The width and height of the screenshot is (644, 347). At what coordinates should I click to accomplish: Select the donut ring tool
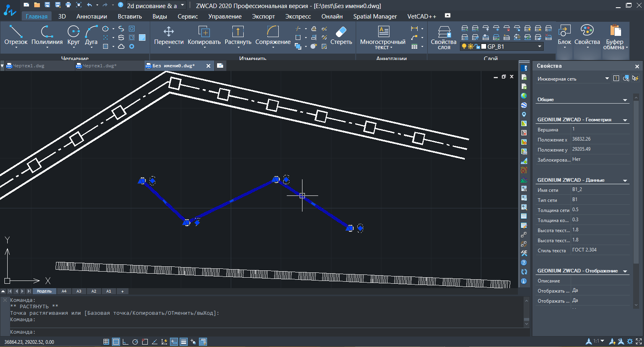(132, 46)
